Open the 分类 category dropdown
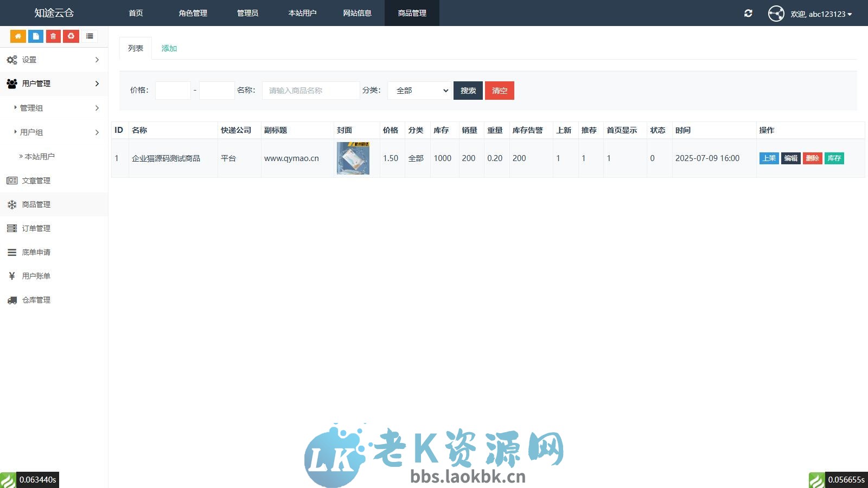 click(418, 91)
